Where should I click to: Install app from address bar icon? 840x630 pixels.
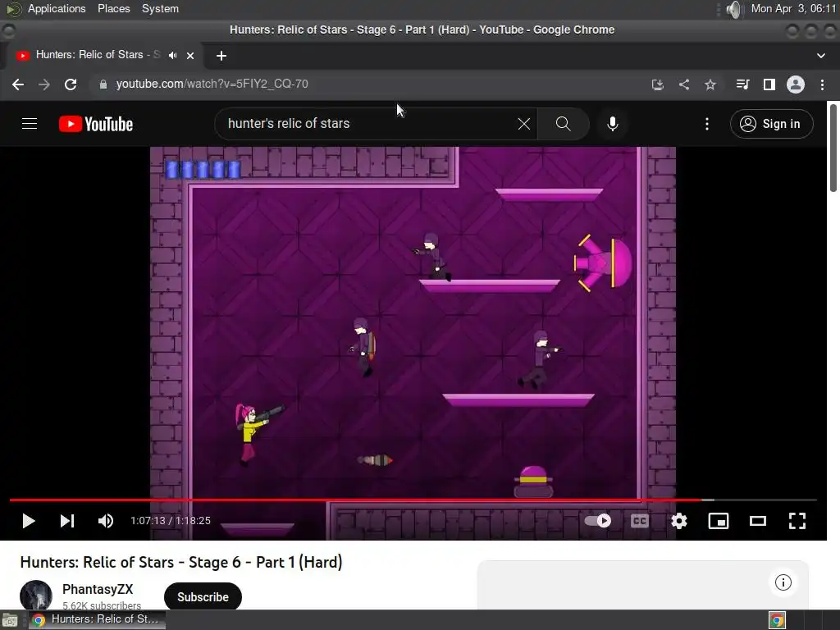[657, 84]
